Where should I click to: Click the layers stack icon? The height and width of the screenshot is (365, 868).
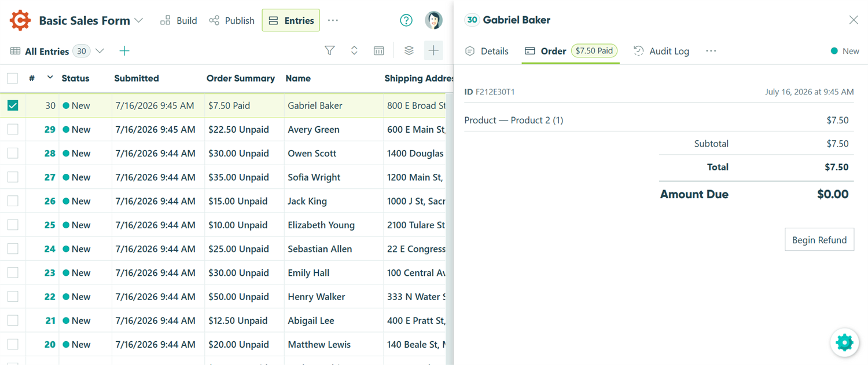[409, 51]
